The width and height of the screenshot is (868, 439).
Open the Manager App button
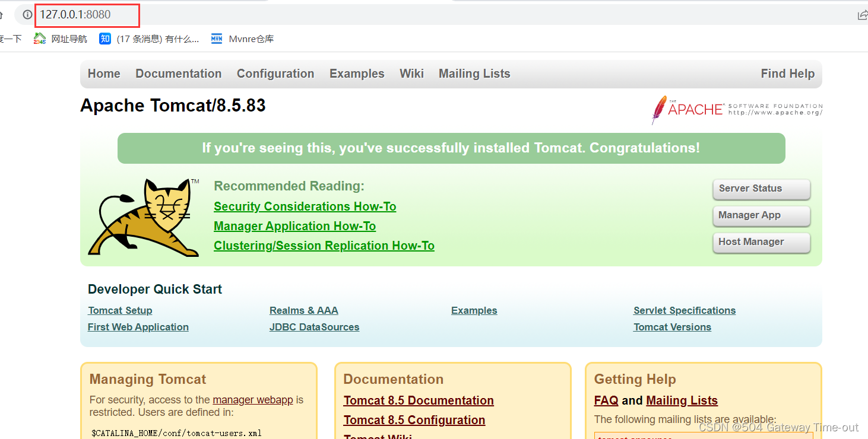click(x=762, y=216)
